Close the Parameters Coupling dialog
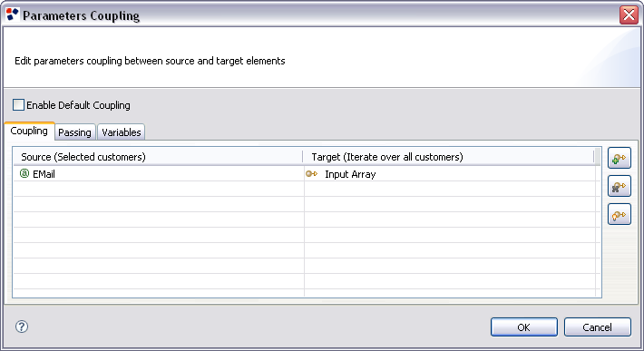 point(629,15)
